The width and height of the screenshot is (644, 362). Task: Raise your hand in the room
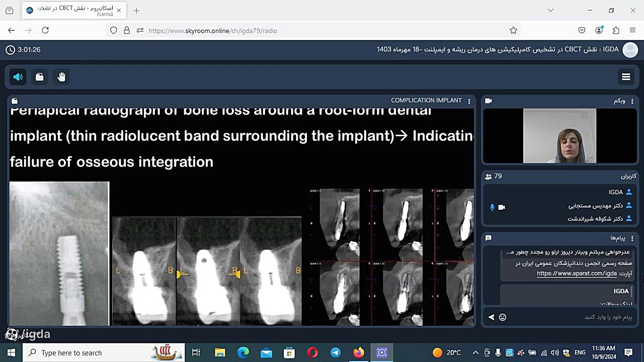pos(61,77)
